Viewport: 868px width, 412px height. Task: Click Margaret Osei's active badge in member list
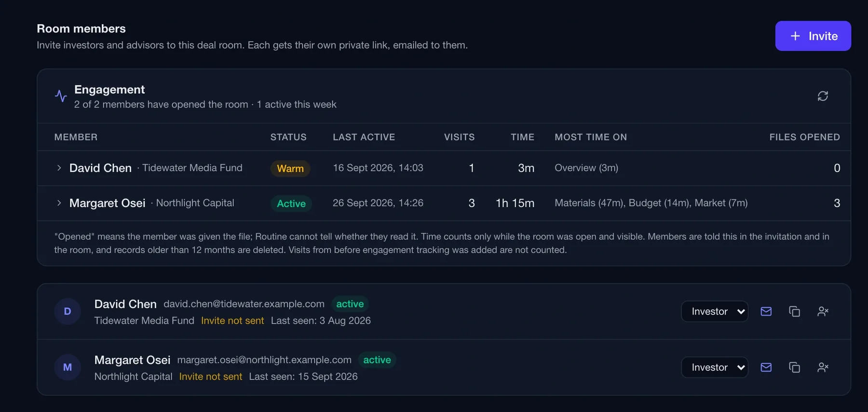377,360
